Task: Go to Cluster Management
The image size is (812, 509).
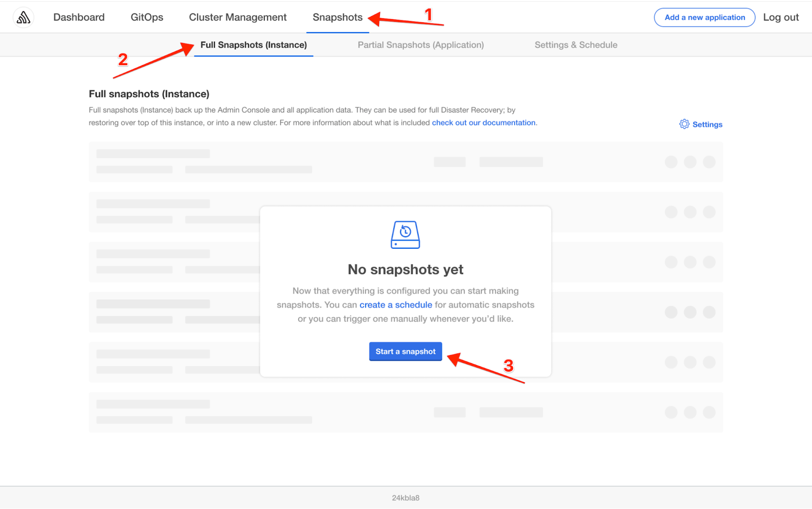Action: click(237, 17)
